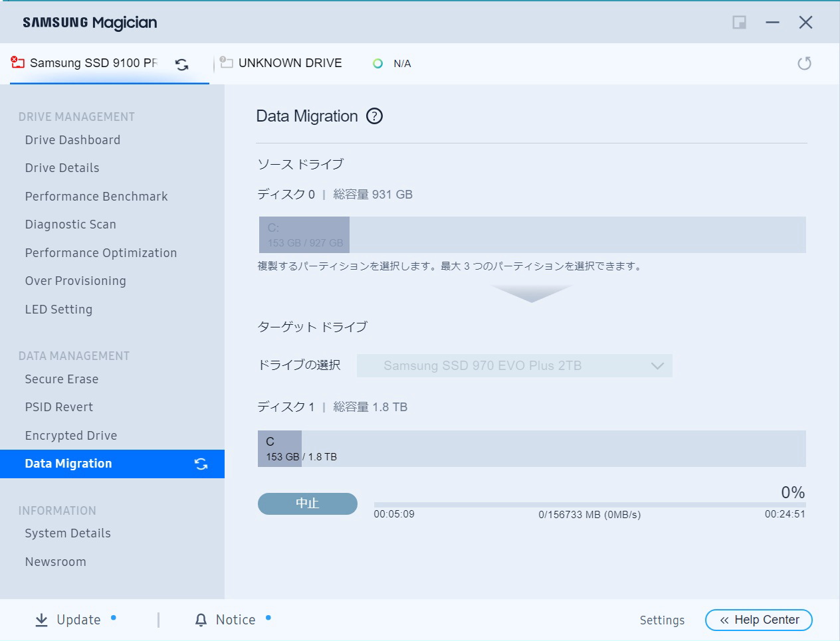Select the source C: partition block
This screenshot has width=840, height=641.
click(304, 234)
